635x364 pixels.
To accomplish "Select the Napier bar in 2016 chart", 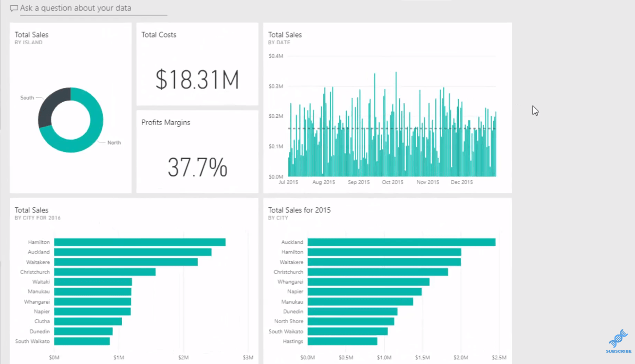I will [x=93, y=311].
